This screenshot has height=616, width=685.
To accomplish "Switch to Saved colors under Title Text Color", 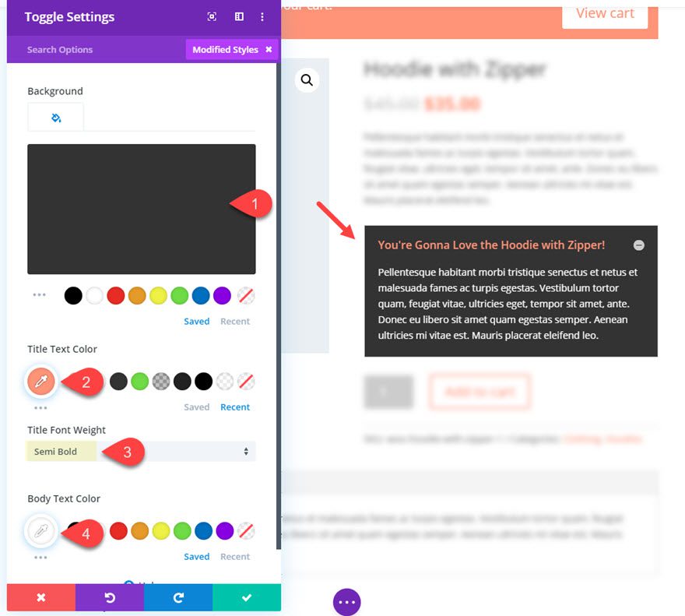I will coord(197,407).
